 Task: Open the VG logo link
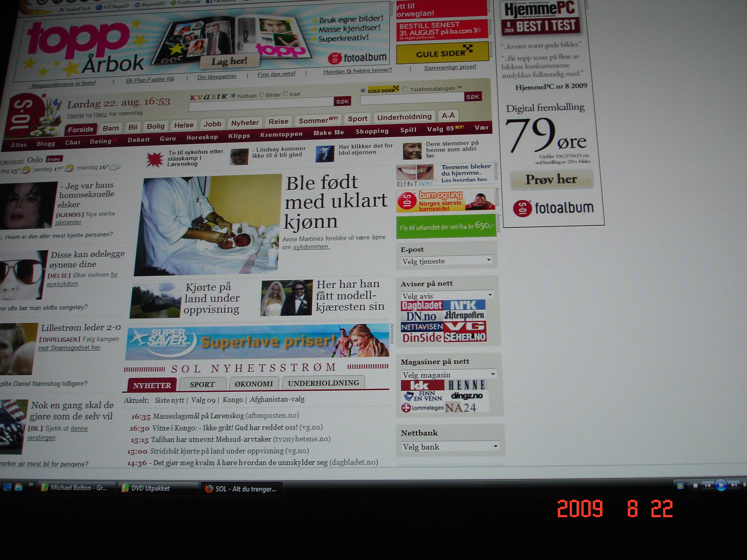click(x=465, y=326)
